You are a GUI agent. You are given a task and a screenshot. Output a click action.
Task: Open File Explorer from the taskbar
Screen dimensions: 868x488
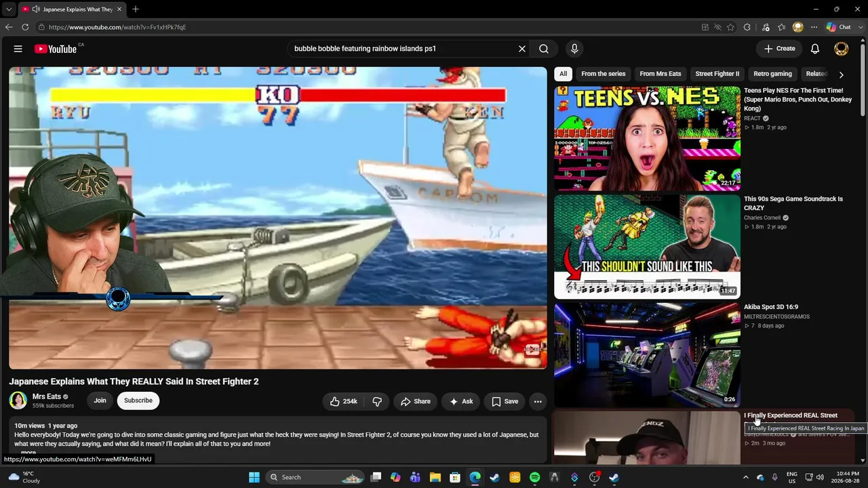(435, 477)
